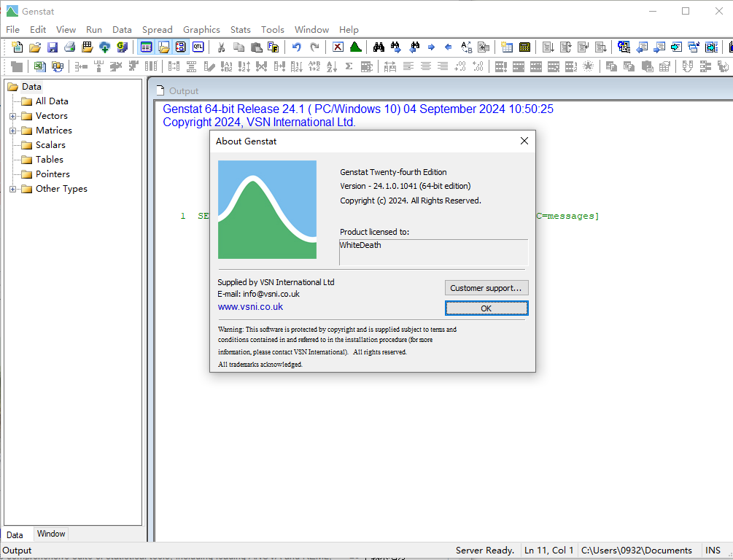Open the Spread menu
The width and height of the screenshot is (733, 560).
pos(157,29)
